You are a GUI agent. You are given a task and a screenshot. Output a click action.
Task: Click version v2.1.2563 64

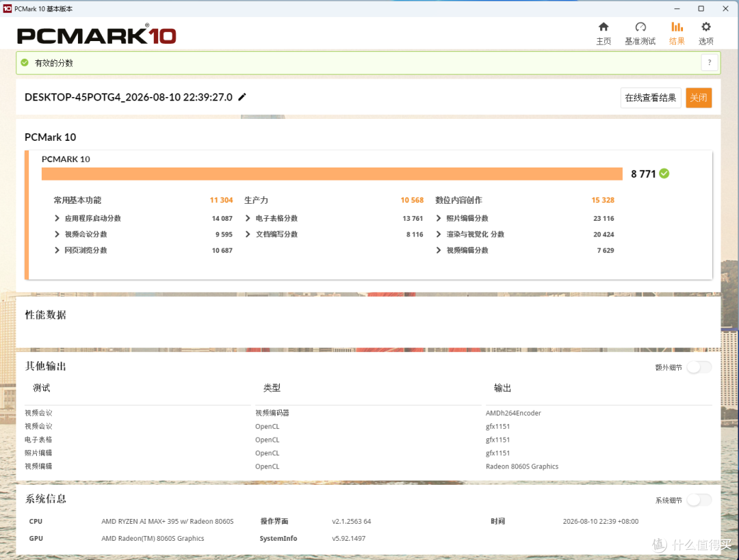pos(351,522)
